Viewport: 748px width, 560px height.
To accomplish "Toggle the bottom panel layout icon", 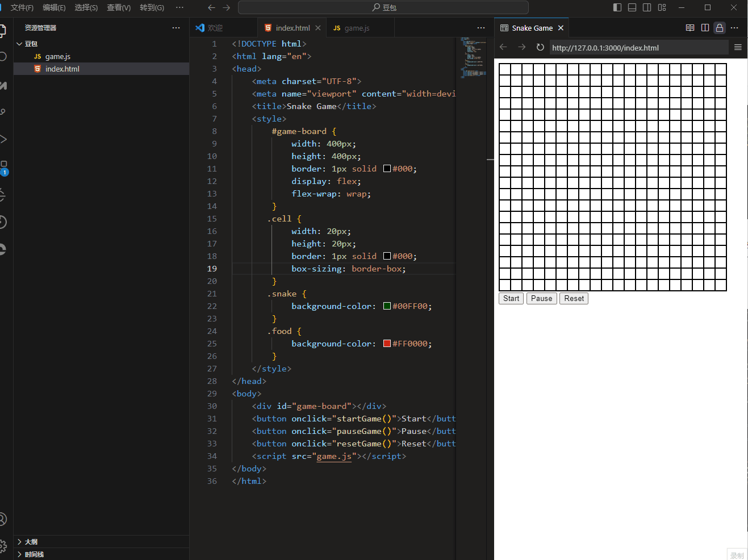I will point(632,7).
